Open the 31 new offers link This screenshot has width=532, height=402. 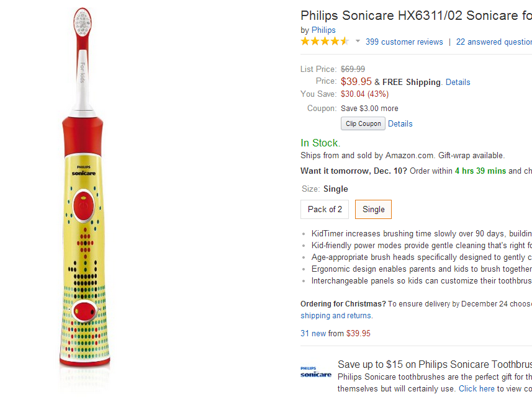pos(313,333)
